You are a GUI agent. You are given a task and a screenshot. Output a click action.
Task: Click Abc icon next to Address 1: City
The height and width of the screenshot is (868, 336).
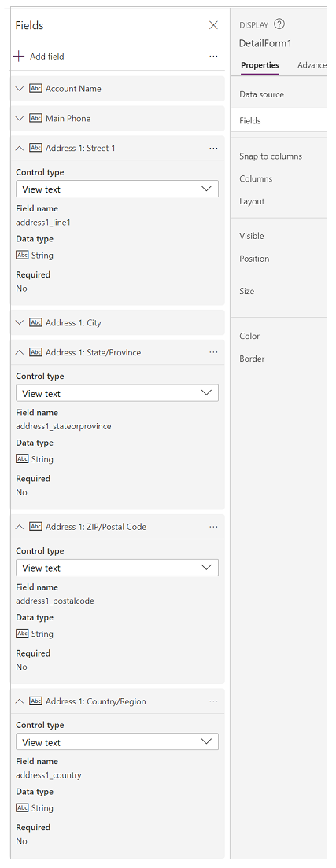click(x=36, y=322)
